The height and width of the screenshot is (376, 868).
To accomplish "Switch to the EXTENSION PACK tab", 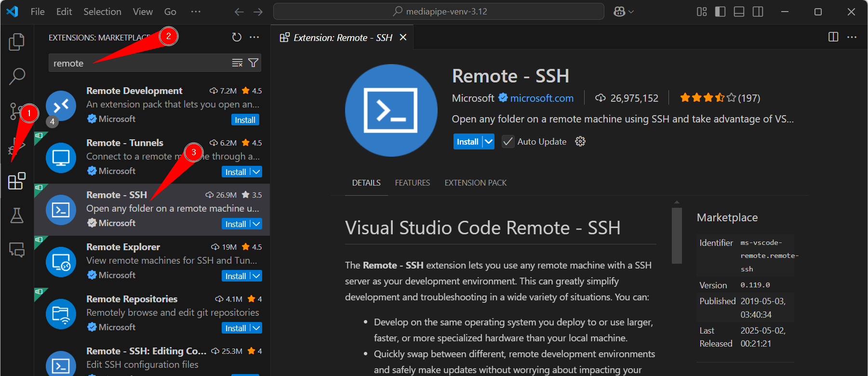I will pos(476,183).
